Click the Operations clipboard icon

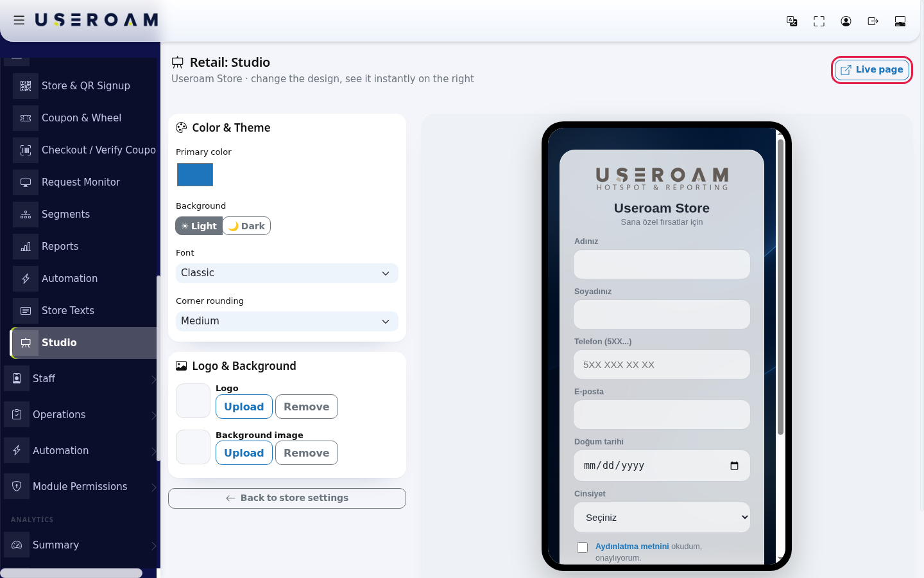click(17, 415)
